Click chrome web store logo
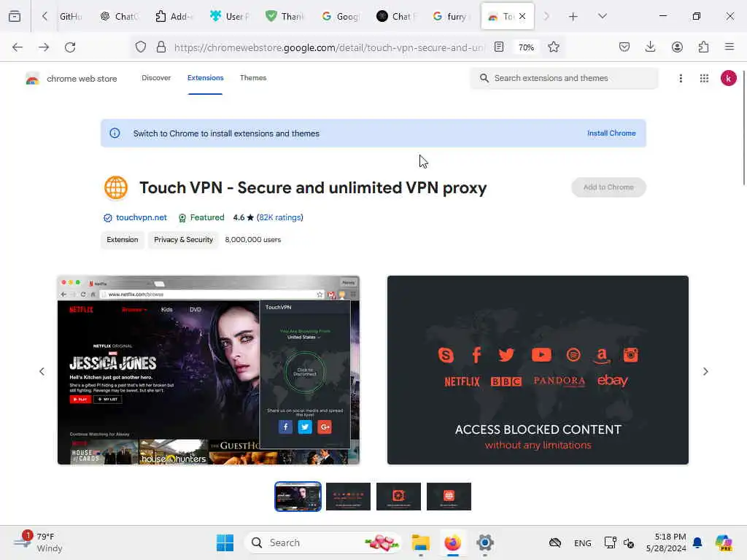This screenshot has width=747, height=560. coord(71,79)
